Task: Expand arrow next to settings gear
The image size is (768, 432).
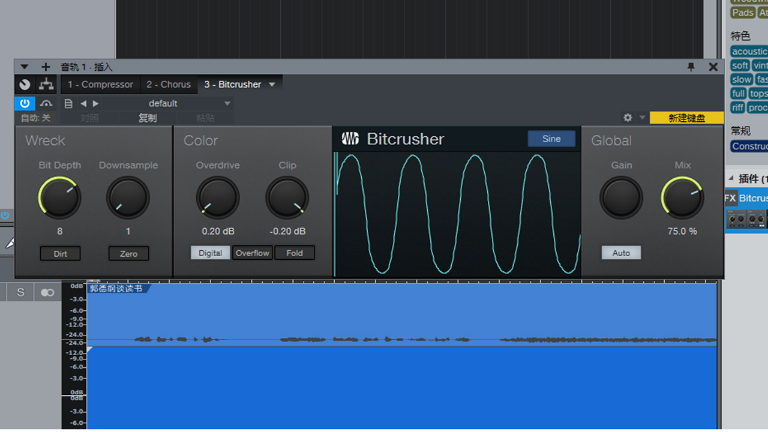Action: pos(642,118)
